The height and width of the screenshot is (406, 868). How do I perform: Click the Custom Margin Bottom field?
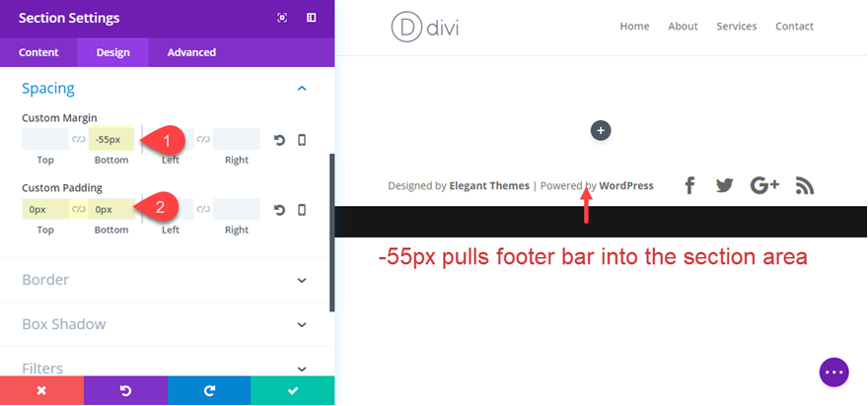[x=111, y=139]
